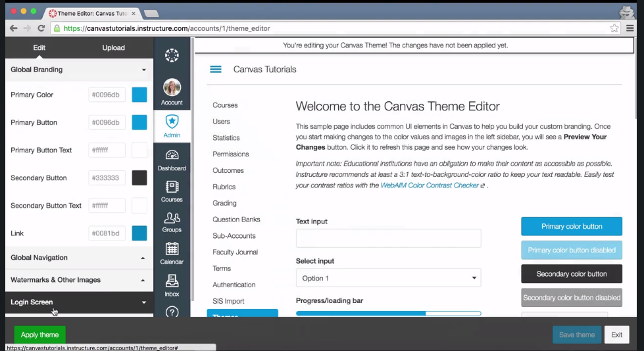Open Statistics in the account menu
Image resolution: width=644 pixels, height=351 pixels.
click(226, 138)
